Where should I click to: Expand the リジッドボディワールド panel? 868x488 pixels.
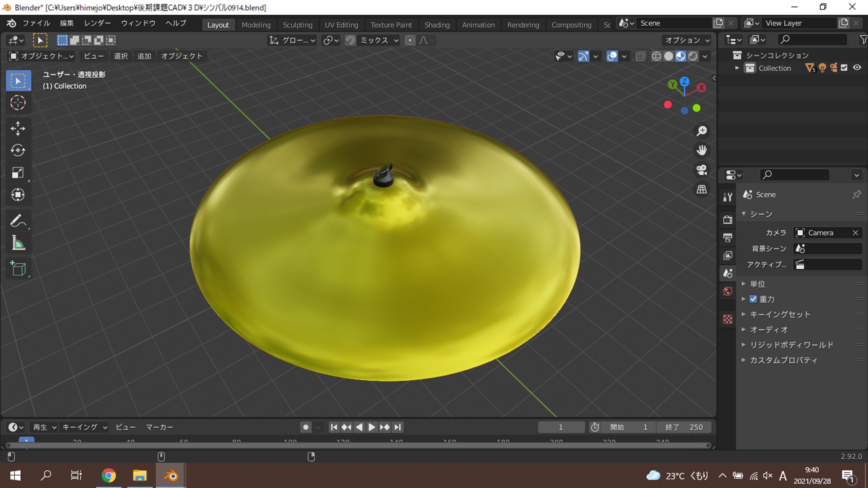click(791, 345)
